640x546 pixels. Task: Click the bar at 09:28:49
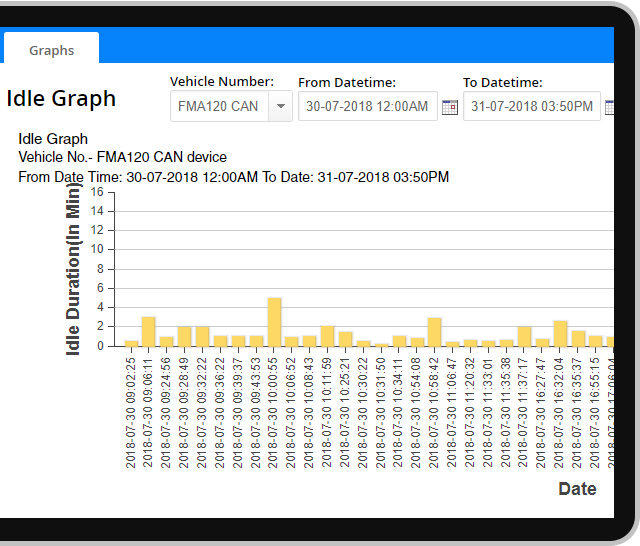(x=184, y=337)
